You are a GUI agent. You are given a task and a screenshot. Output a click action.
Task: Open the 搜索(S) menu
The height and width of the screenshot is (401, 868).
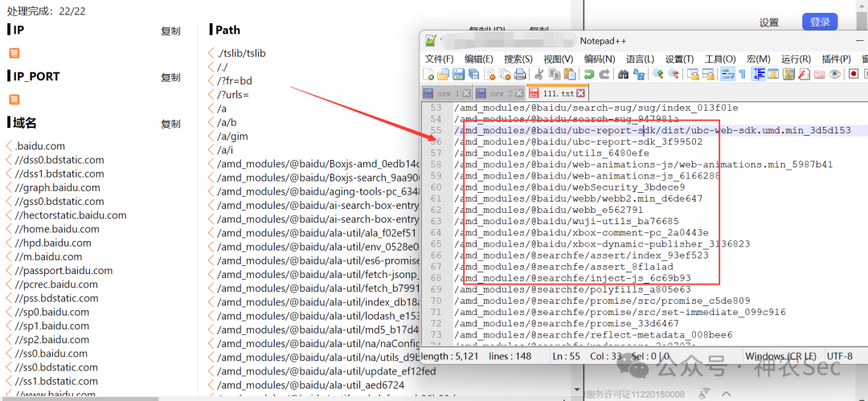[x=518, y=59]
